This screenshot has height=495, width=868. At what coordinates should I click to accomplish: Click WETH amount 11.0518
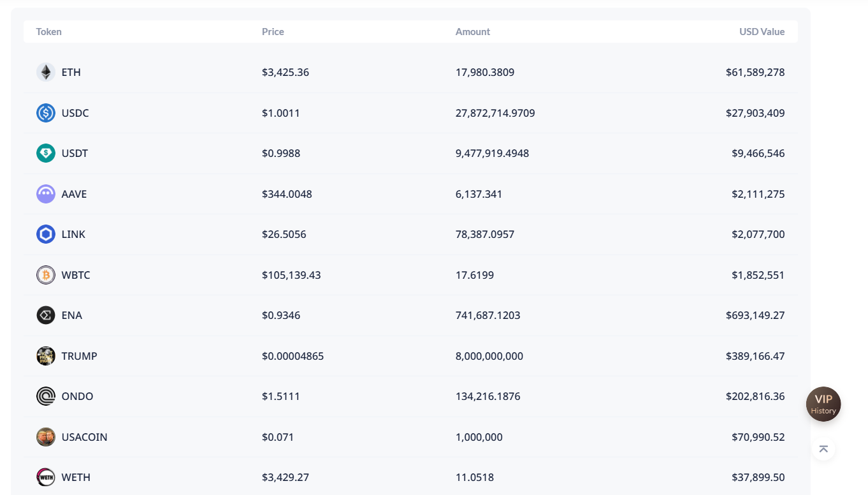475,477
